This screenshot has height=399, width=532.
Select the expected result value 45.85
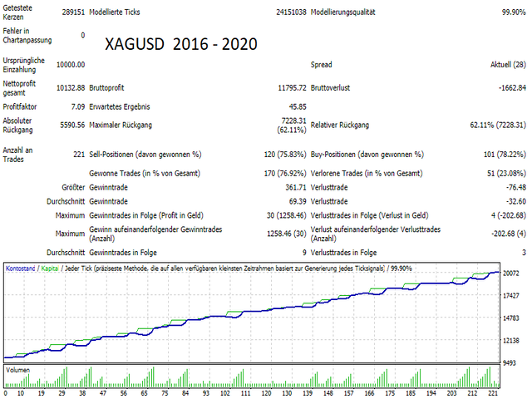[298, 107]
